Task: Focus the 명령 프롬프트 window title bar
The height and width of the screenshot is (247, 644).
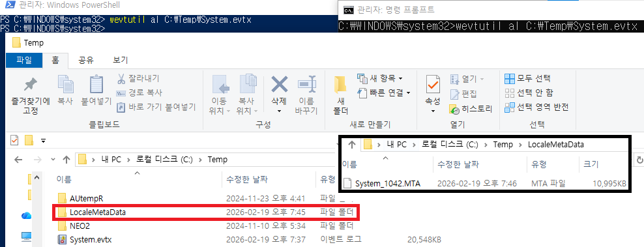Action: pos(491,10)
